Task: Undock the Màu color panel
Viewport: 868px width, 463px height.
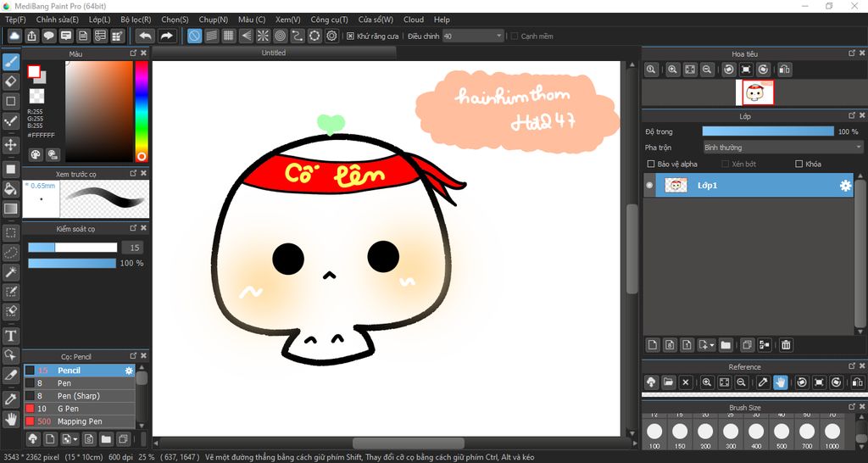Action: click(133, 53)
